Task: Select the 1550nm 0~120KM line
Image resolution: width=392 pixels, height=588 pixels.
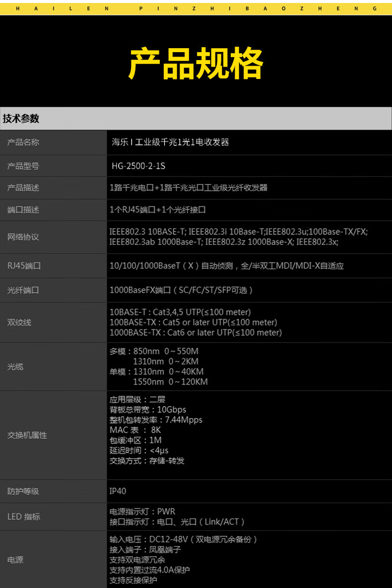Action: tap(171, 382)
